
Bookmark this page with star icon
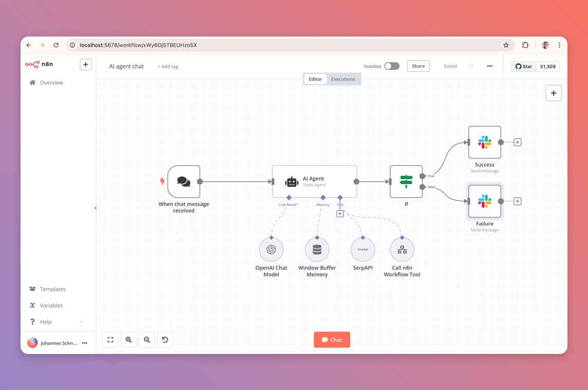[506, 45]
